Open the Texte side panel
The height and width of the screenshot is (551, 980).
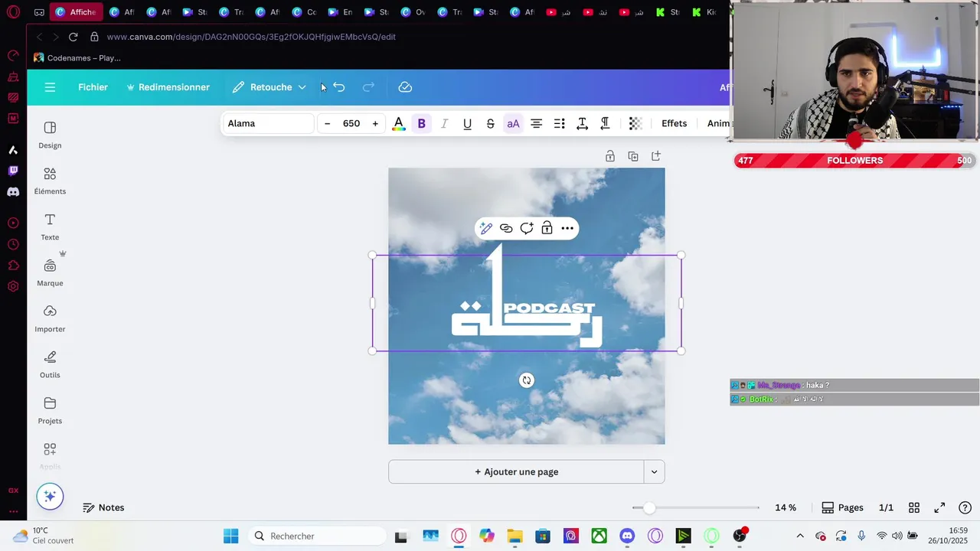pyautogui.click(x=50, y=227)
